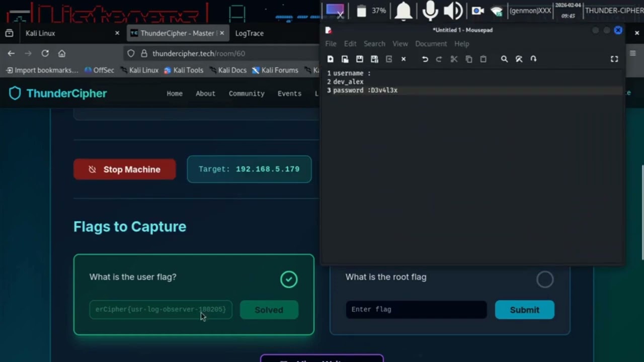Open the Community navigation link

(247, 94)
